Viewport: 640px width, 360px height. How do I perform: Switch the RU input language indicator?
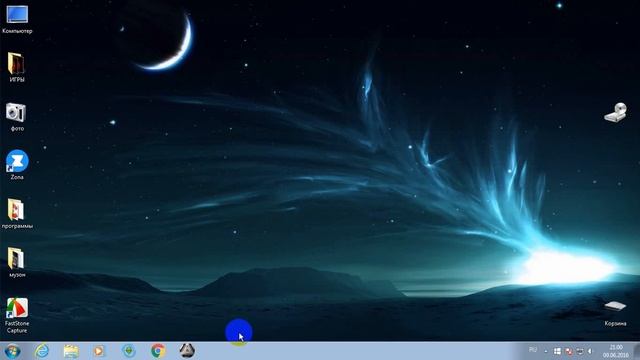pos(533,350)
